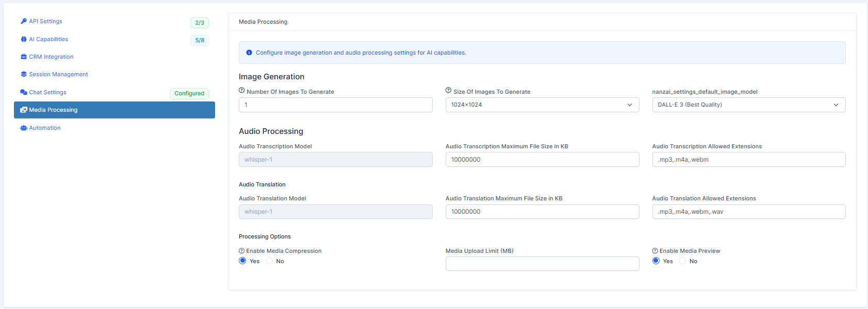Click the briefcase icon for CRM Integration
Screen dimensions: 868x309
(24, 57)
